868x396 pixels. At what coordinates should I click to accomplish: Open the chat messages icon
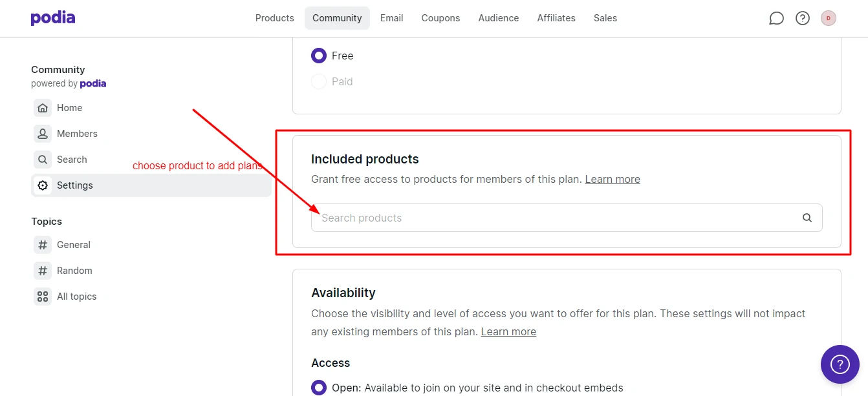pyautogui.click(x=776, y=18)
